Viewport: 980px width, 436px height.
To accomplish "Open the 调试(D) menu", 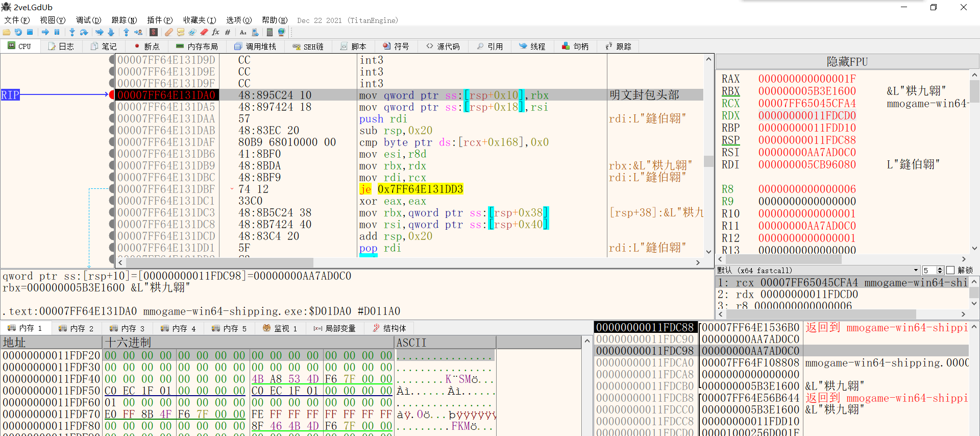I will [x=88, y=20].
